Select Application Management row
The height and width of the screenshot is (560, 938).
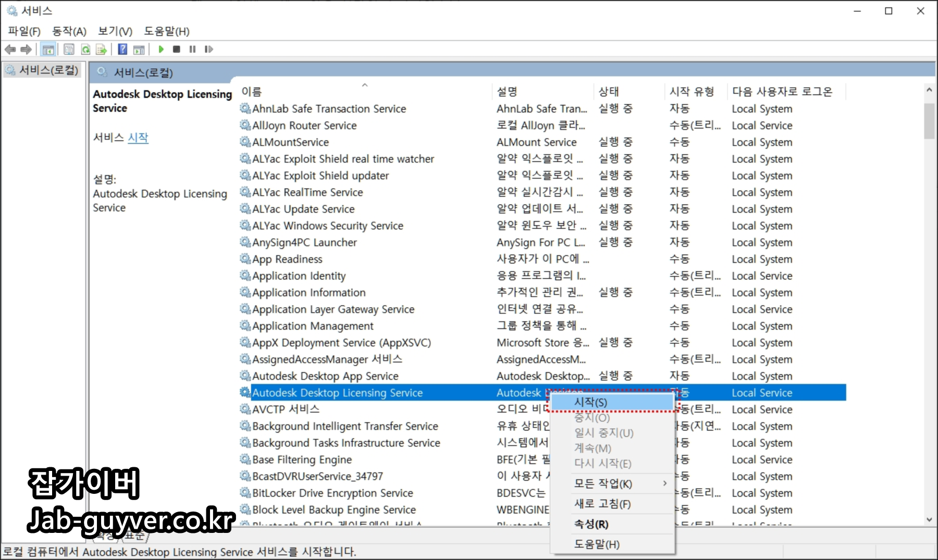point(542,326)
